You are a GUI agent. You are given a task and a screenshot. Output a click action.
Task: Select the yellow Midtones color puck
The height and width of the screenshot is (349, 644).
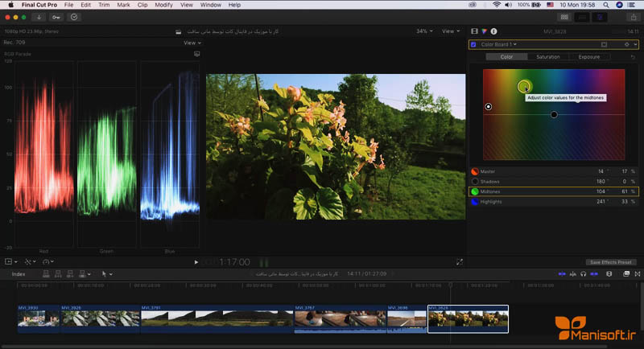[523, 87]
